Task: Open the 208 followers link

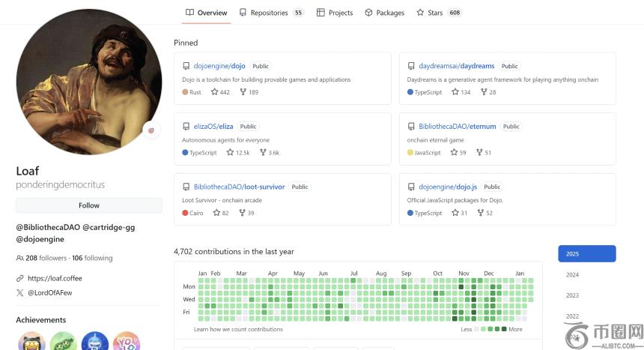Action: coord(46,259)
